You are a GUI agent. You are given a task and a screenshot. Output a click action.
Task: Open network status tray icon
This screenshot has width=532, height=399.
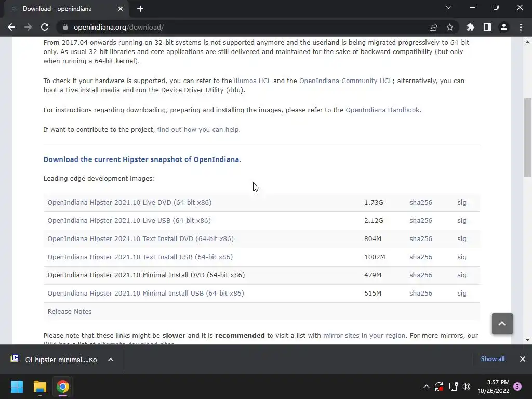453,387
